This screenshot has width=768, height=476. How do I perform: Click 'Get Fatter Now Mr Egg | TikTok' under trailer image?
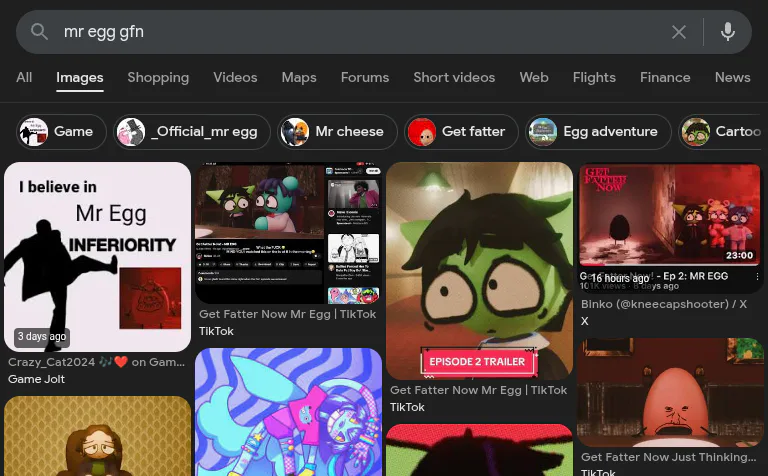tap(479, 390)
